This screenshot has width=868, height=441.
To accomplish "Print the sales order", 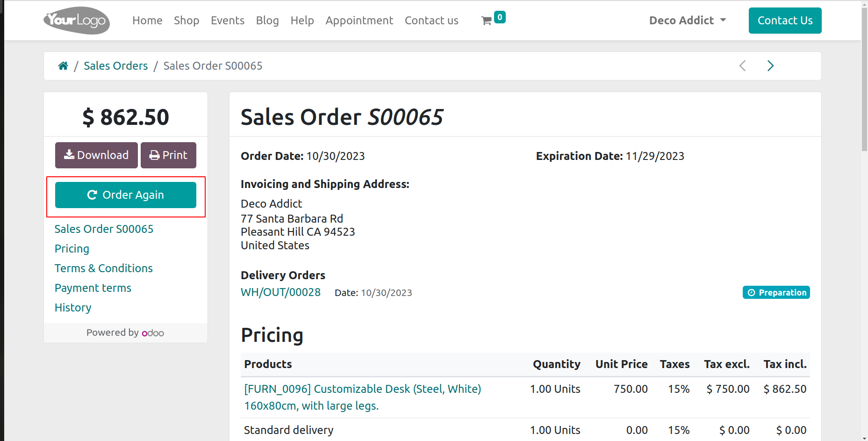I will pyautogui.click(x=168, y=155).
